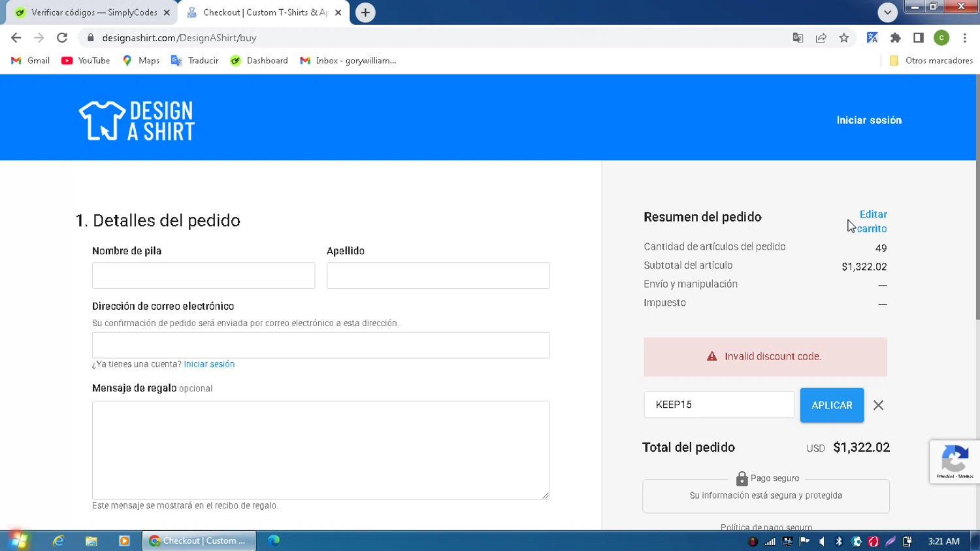Click the network signal tray icon
980x551 pixels.
click(x=770, y=541)
